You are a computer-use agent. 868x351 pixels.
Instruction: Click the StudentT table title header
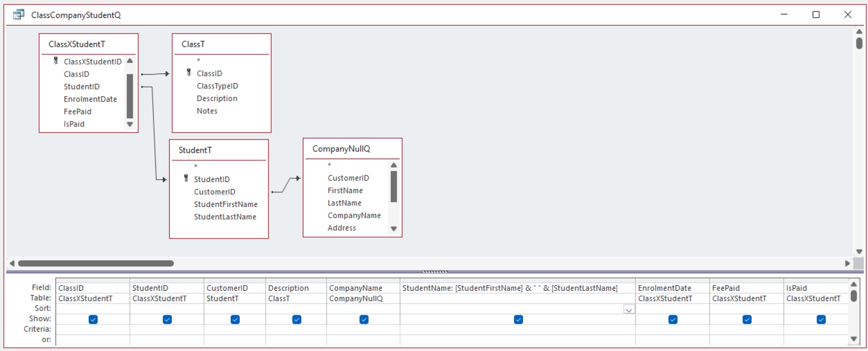(x=195, y=150)
